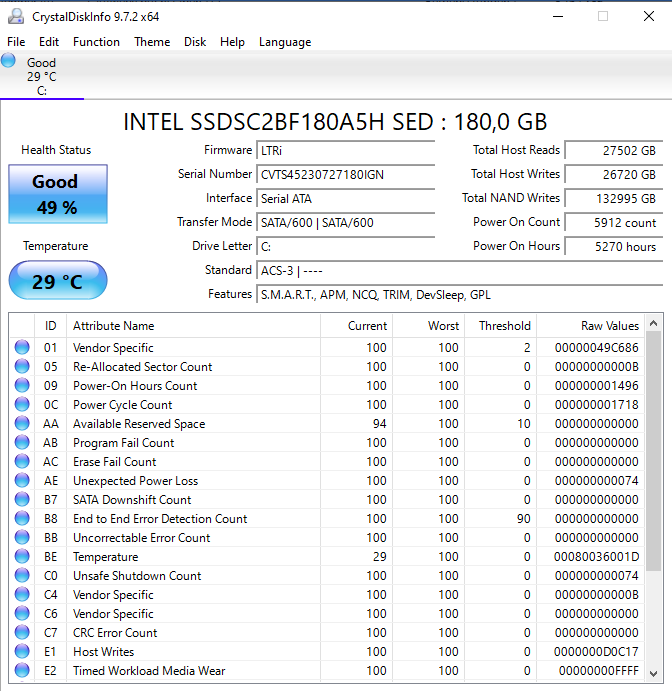Click status icon for Uncorrectable Error Count
672x691 pixels.
pyautogui.click(x=22, y=537)
